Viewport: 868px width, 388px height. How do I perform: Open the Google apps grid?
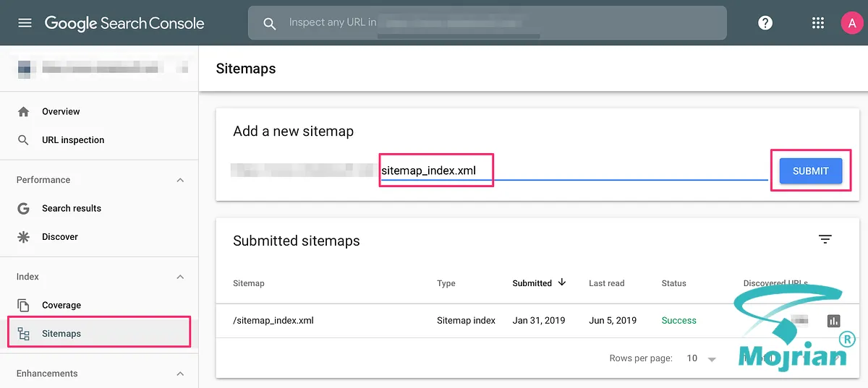pyautogui.click(x=818, y=23)
